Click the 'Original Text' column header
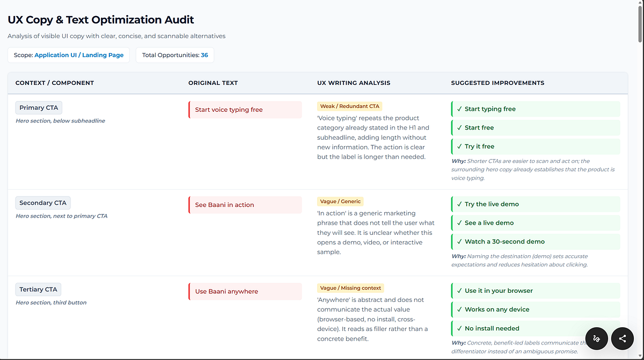 213,83
